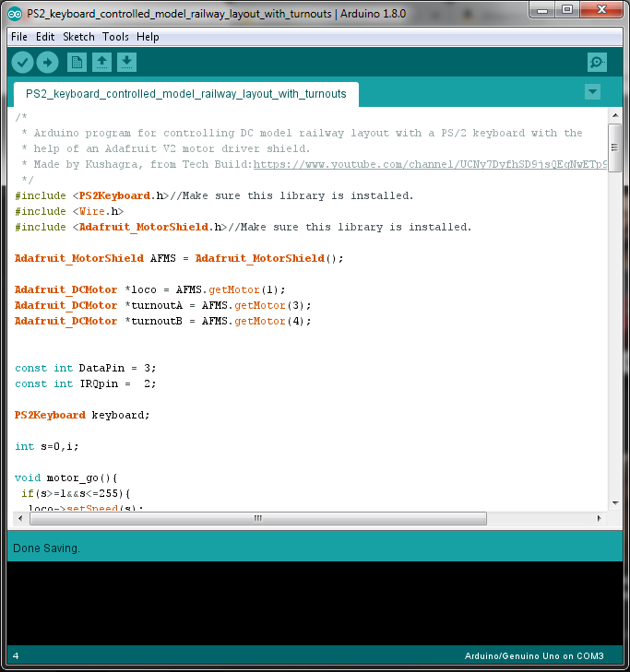Click the '#include <Adafruit_MotorShield.h>' line
Viewport: 630px width, 672px height.
243,227
